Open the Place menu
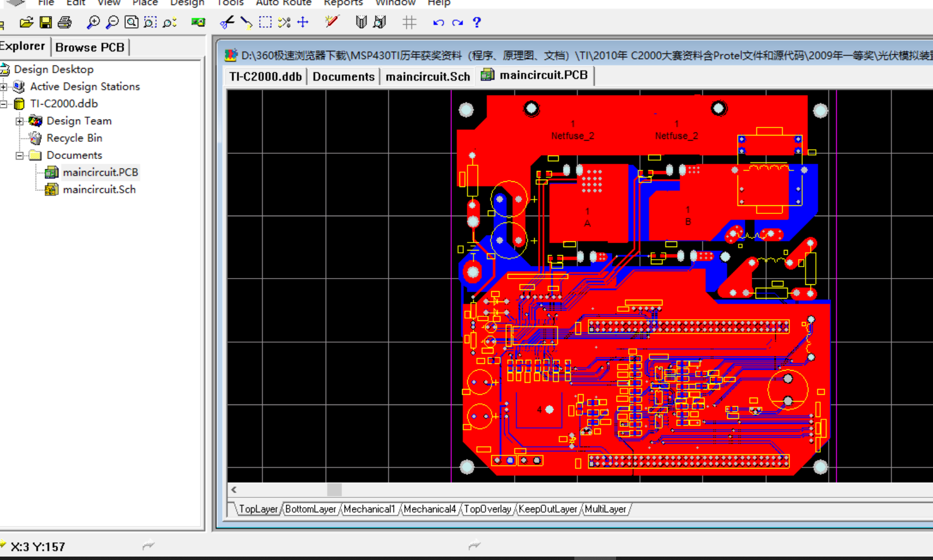The image size is (933, 560). 145,3
